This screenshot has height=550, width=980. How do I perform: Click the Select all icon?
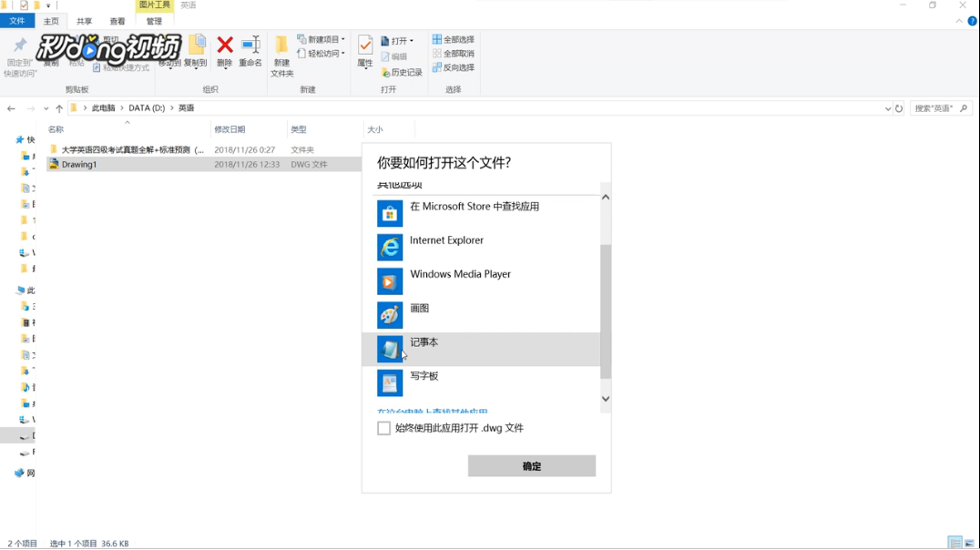[437, 39]
